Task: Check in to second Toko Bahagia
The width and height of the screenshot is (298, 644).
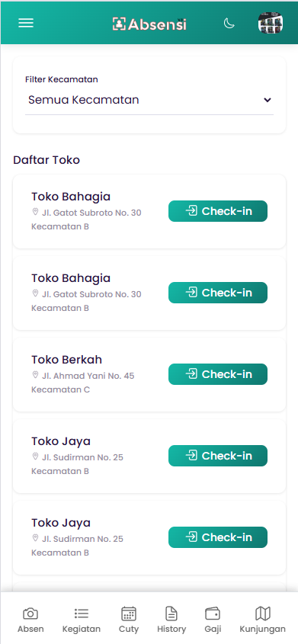Action: coord(218,293)
